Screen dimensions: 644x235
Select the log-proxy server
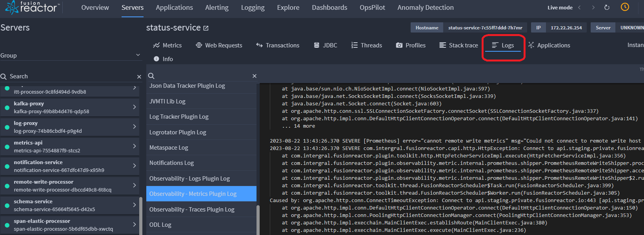point(70,127)
